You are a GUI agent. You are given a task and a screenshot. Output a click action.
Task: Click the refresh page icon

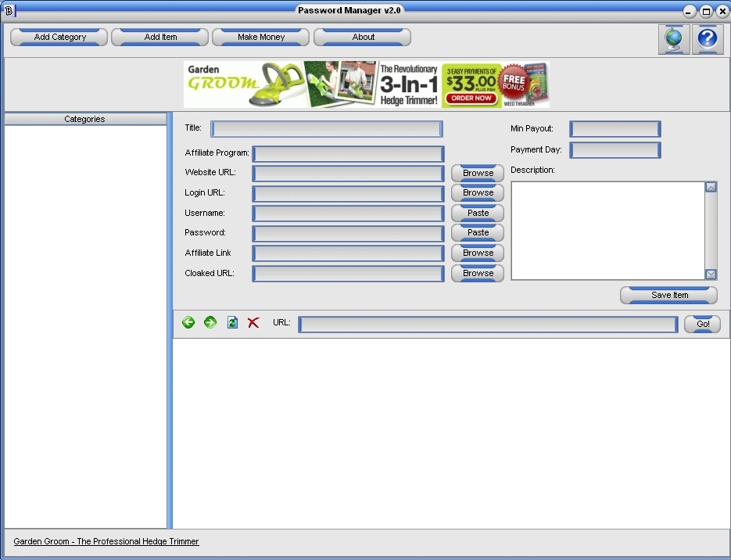[232, 322]
